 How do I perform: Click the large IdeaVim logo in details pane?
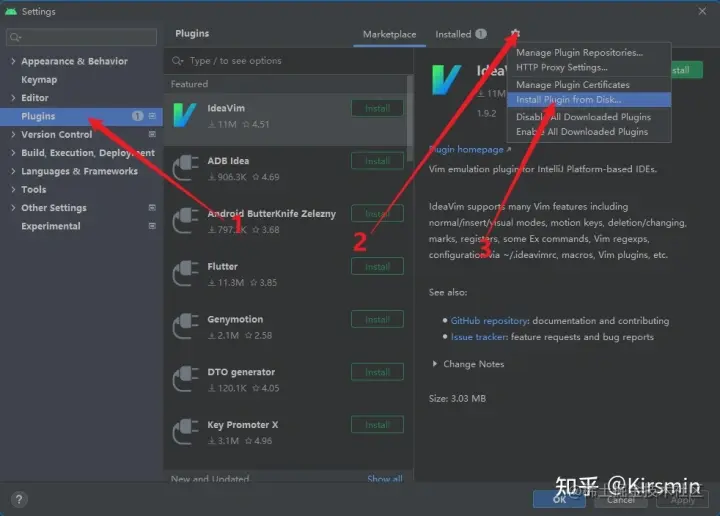click(x=445, y=80)
